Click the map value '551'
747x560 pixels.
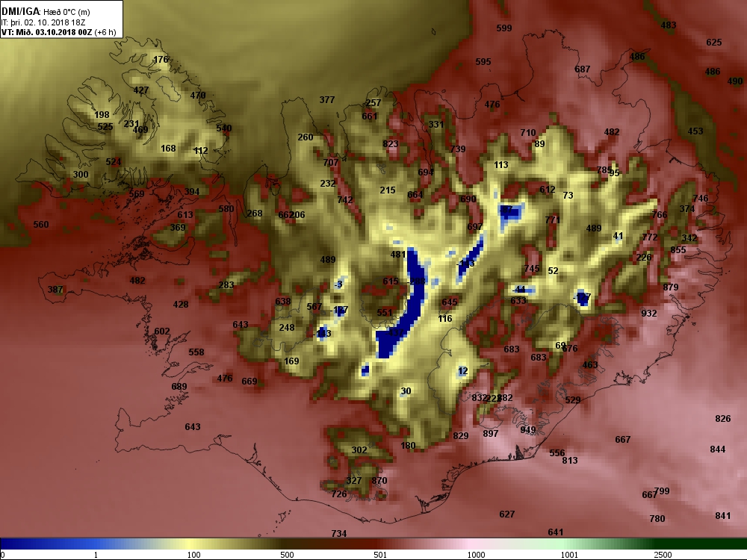click(385, 313)
